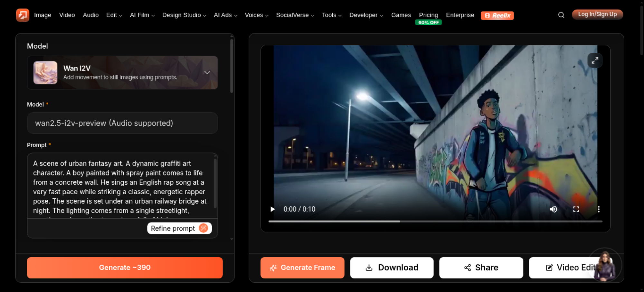Go to the Games page
Image resolution: width=644 pixels, height=292 pixels.
coord(401,15)
